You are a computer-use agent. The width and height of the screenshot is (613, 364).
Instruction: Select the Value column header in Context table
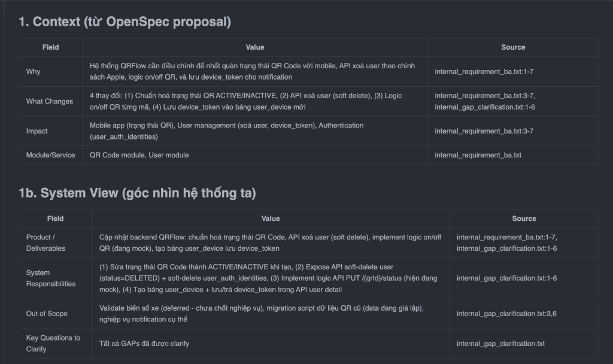pyautogui.click(x=254, y=47)
